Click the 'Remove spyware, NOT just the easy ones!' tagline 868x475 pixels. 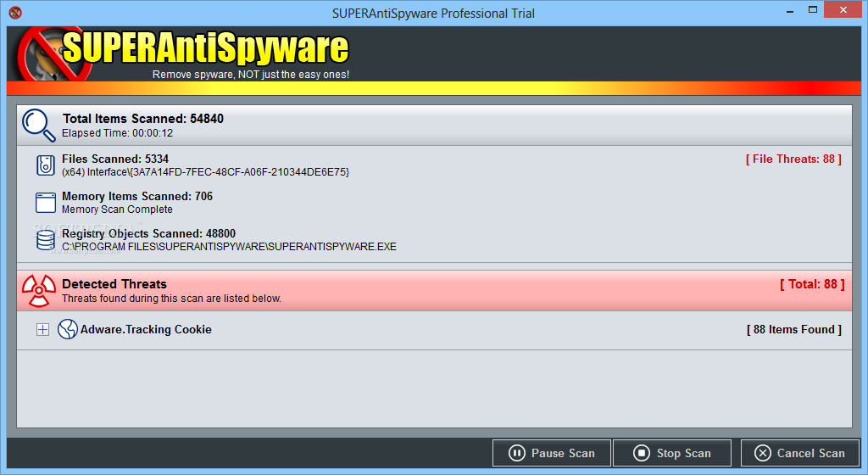(251, 74)
